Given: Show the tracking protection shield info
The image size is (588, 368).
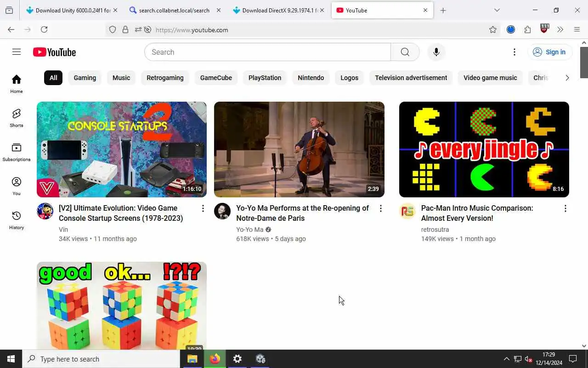Looking at the screenshot, I should pyautogui.click(x=113, y=29).
